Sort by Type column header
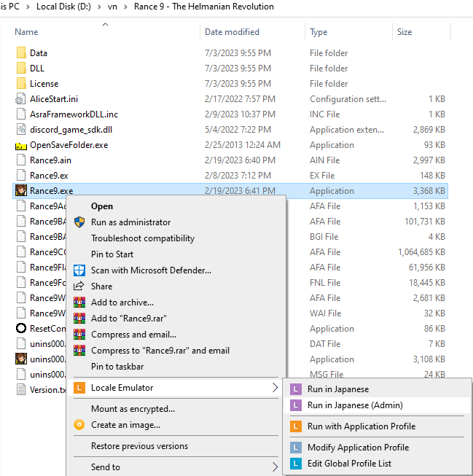Image resolution: width=473 pixels, height=476 pixels. click(x=318, y=32)
